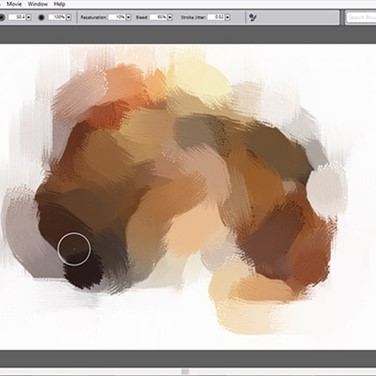This screenshot has height=376, width=376.
Task: Click the Stroke Jitter value field
Action: click(216, 17)
